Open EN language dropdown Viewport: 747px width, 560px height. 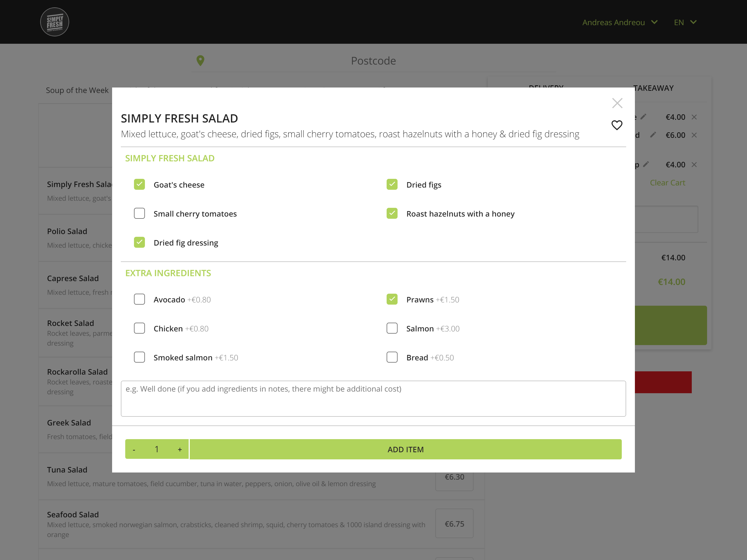pos(685,22)
